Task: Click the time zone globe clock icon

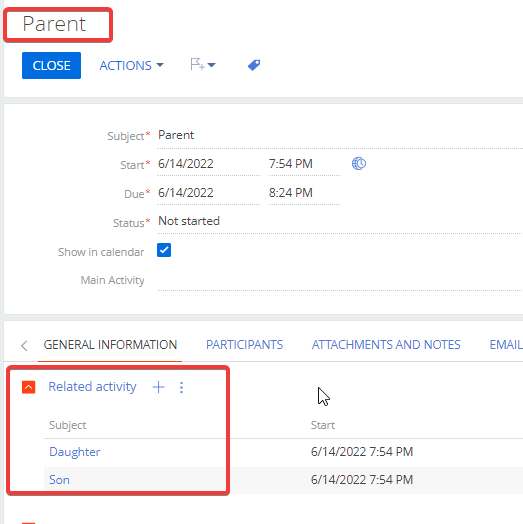Action: [x=359, y=164]
